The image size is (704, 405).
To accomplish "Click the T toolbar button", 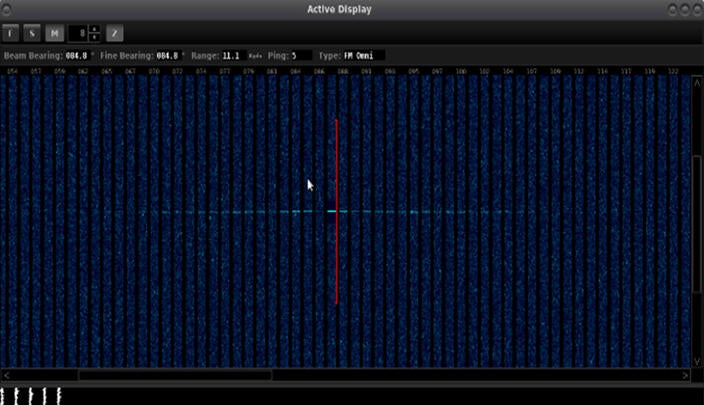I will coord(10,33).
